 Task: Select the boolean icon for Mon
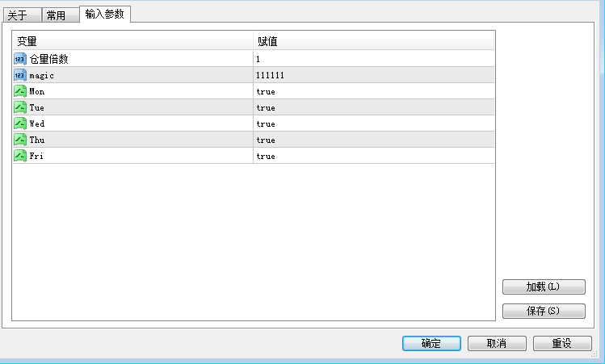tap(20, 91)
